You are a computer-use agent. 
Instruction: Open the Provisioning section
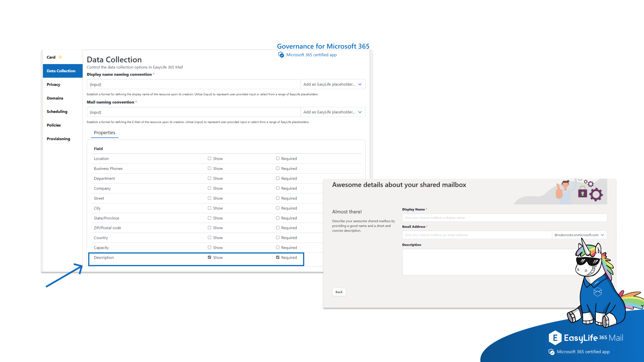pos(58,139)
